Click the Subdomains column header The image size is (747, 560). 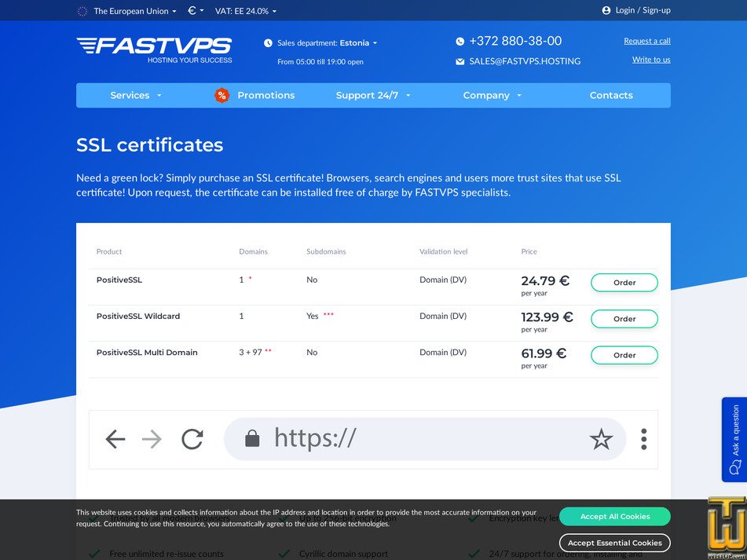[326, 251]
